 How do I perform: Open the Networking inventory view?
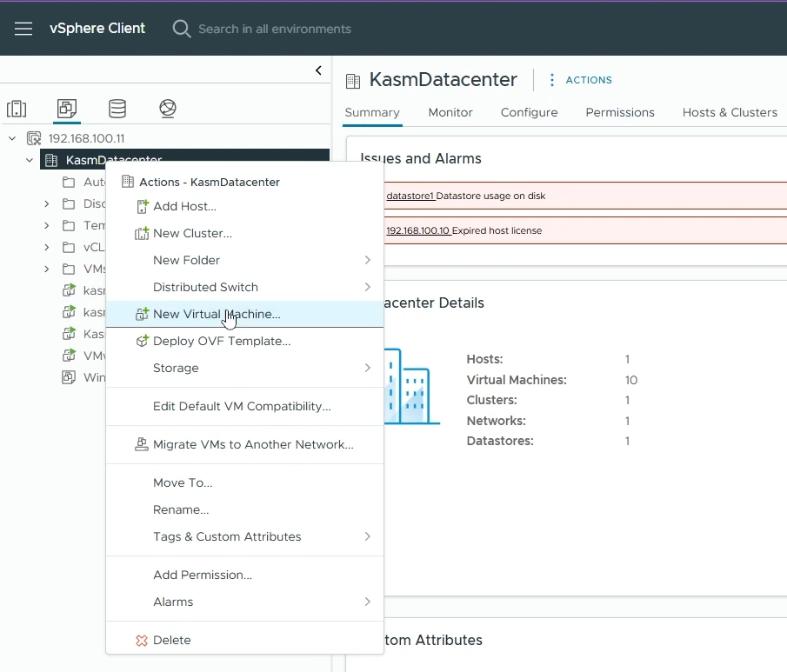coord(168,109)
